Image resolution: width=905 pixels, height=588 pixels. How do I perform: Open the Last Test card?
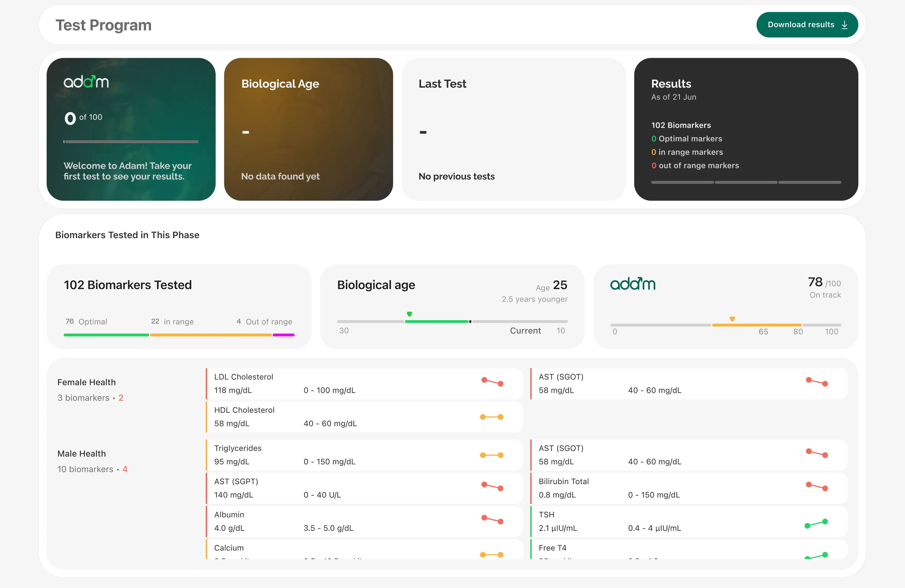(513, 130)
